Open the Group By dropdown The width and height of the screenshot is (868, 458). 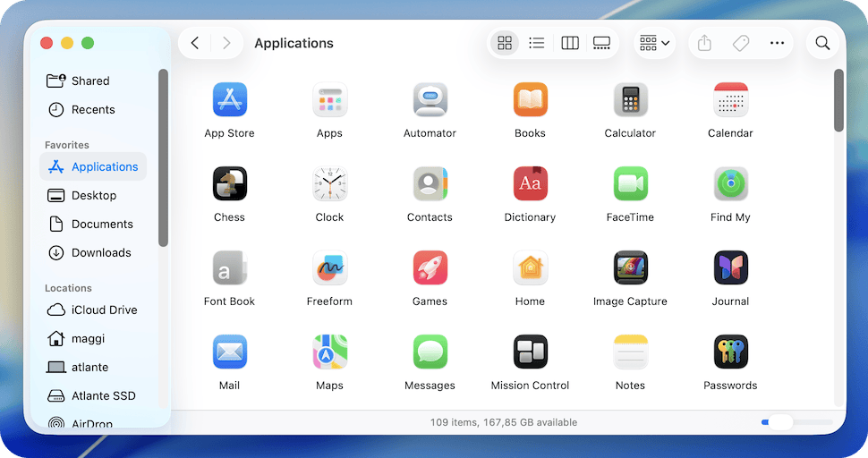(x=654, y=43)
